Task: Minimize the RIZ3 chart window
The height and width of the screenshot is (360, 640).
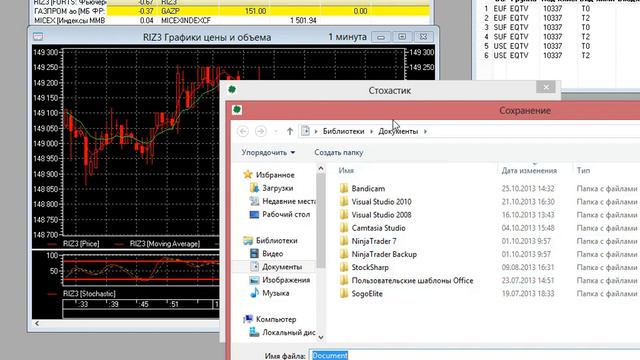Action: tap(380, 37)
